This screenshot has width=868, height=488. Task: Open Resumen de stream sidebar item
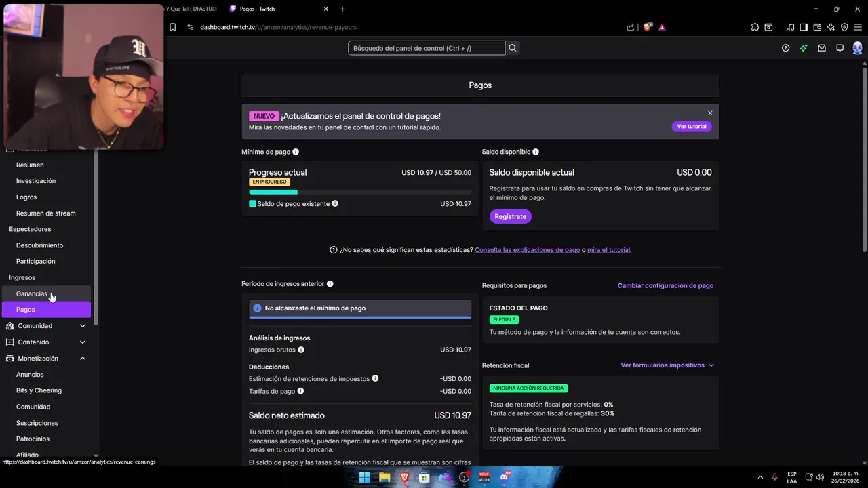coord(46,213)
